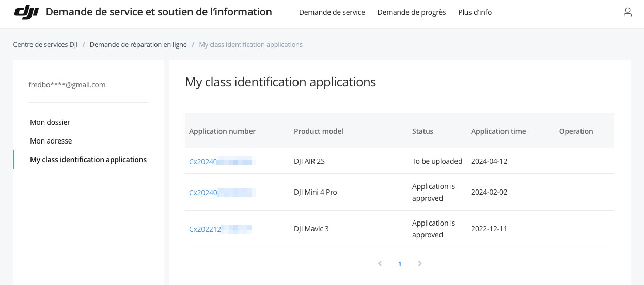Open DJI Mavic 3 application number link
644x285 pixels.
[221, 229]
